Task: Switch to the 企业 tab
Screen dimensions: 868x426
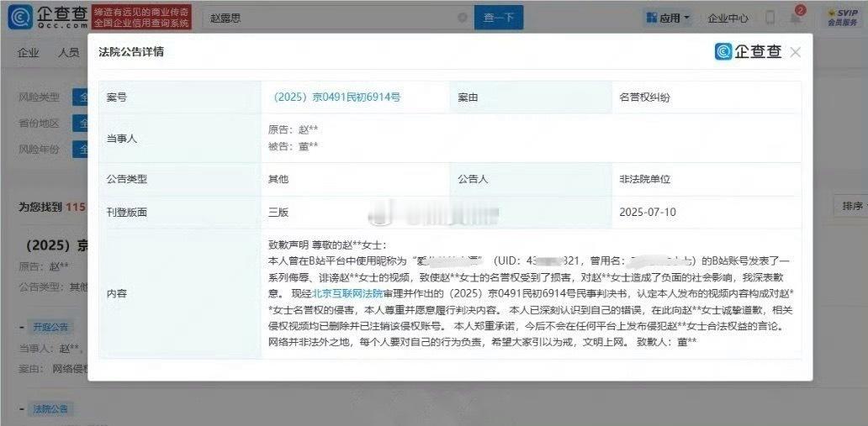Action: pos(29,53)
